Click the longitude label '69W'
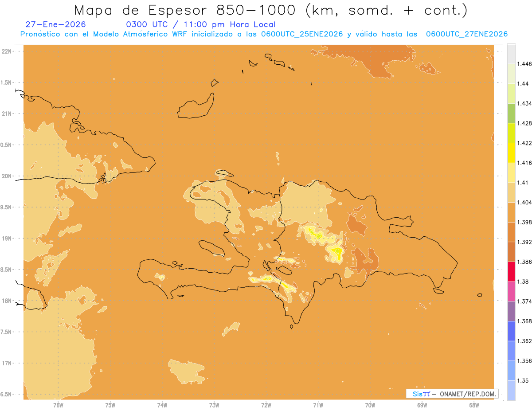Viewport: 532px width, 411px height. tap(422, 405)
